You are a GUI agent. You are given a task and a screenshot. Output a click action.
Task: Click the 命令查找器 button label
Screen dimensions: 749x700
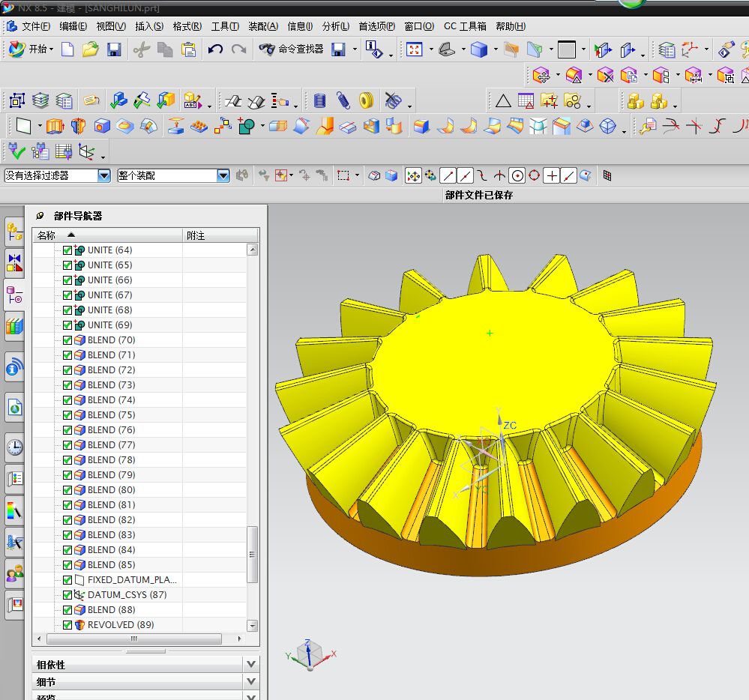coord(301,49)
